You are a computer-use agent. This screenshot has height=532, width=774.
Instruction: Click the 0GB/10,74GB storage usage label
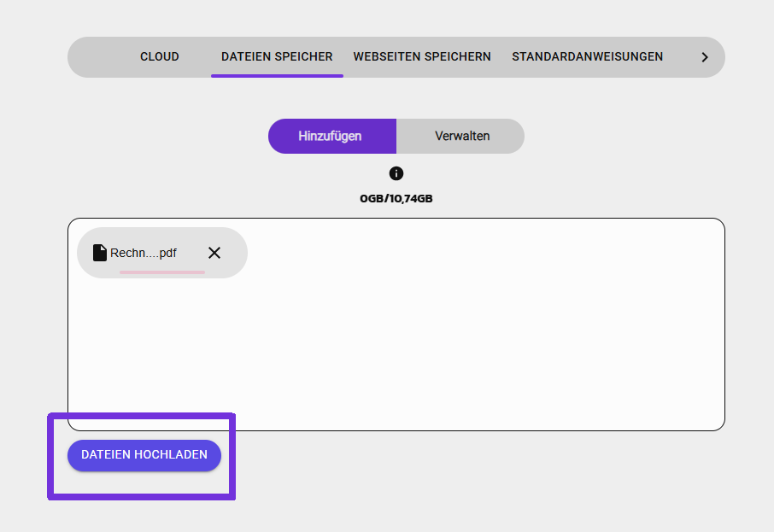point(396,199)
